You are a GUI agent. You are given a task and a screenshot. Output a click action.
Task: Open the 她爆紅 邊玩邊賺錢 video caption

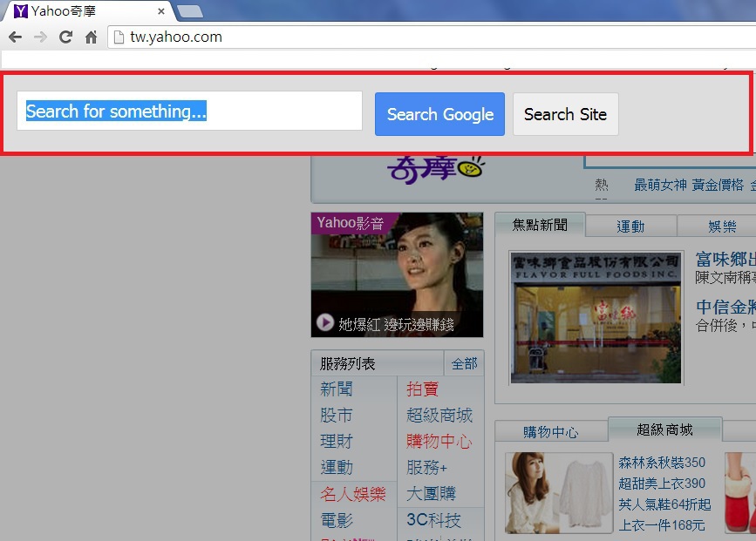pyautogui.click(x=396, y=324)
